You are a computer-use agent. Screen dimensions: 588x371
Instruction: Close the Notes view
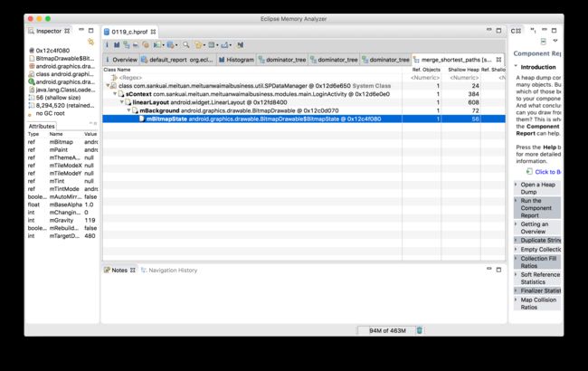point(133,270)
